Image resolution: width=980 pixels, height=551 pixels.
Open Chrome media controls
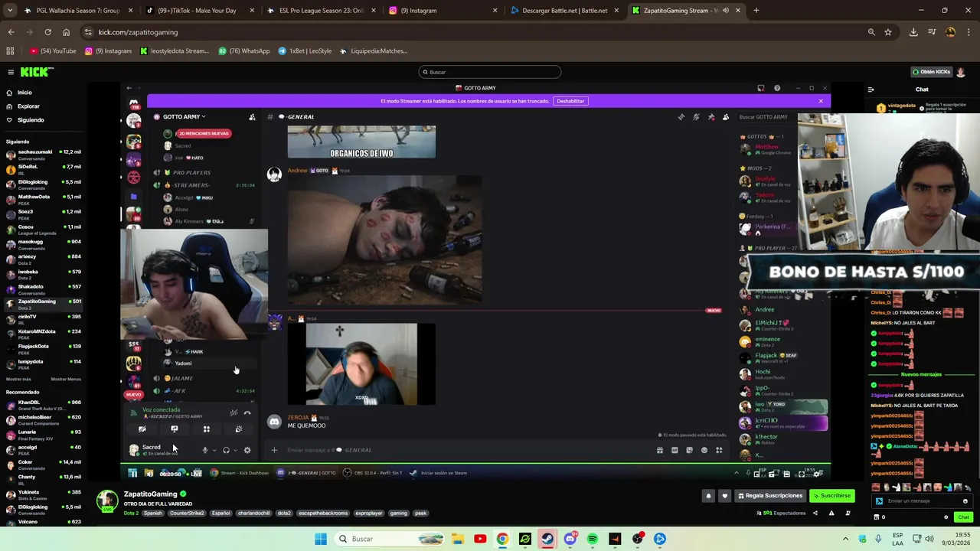pyautogui.click(x=932, y=32)
